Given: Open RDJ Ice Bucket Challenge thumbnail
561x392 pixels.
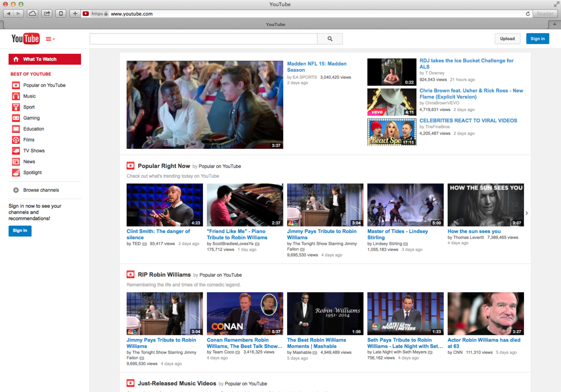Looking at the screenshot, I should (x=392, y=72).
